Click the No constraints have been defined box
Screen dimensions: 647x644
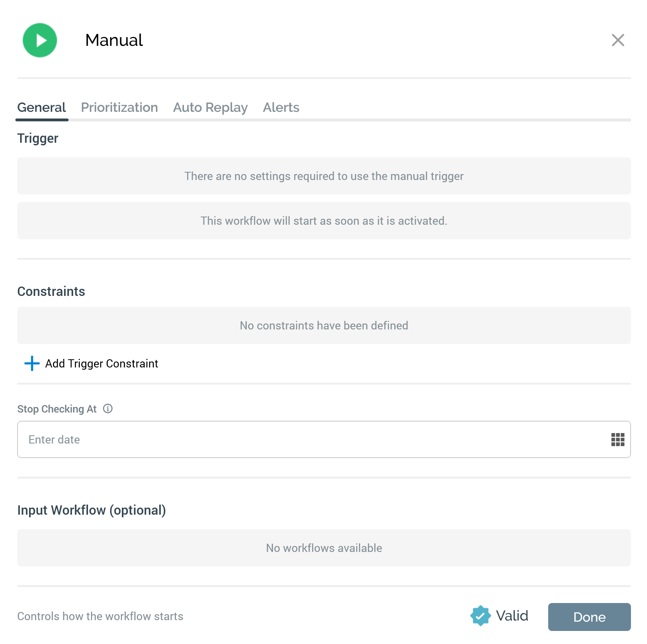[324, 325]
